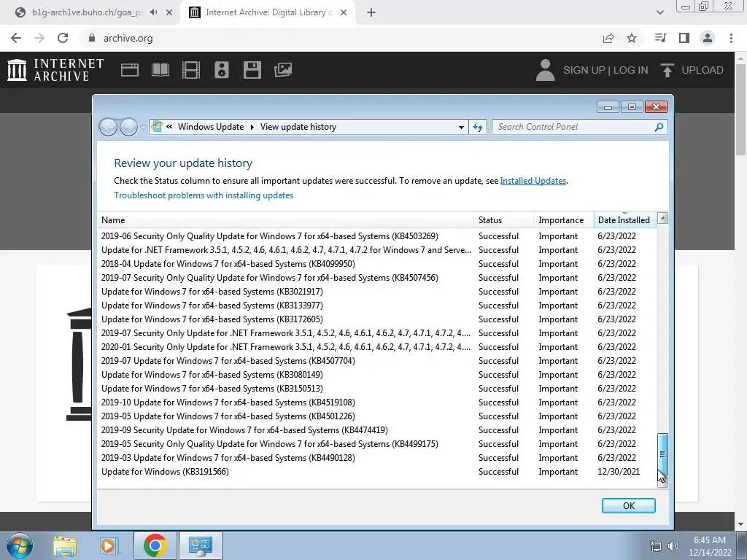Click the update list scroll-up arrow

click(x=662, y=218)
